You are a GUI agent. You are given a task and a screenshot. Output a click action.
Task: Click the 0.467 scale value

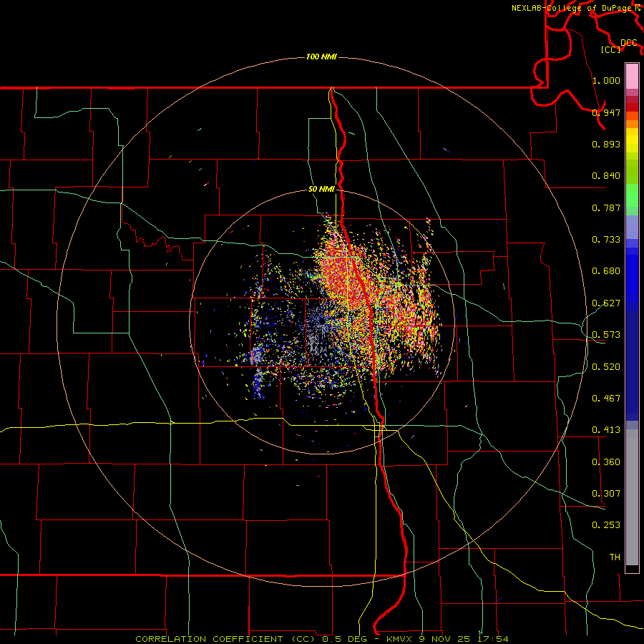[606, 398]
